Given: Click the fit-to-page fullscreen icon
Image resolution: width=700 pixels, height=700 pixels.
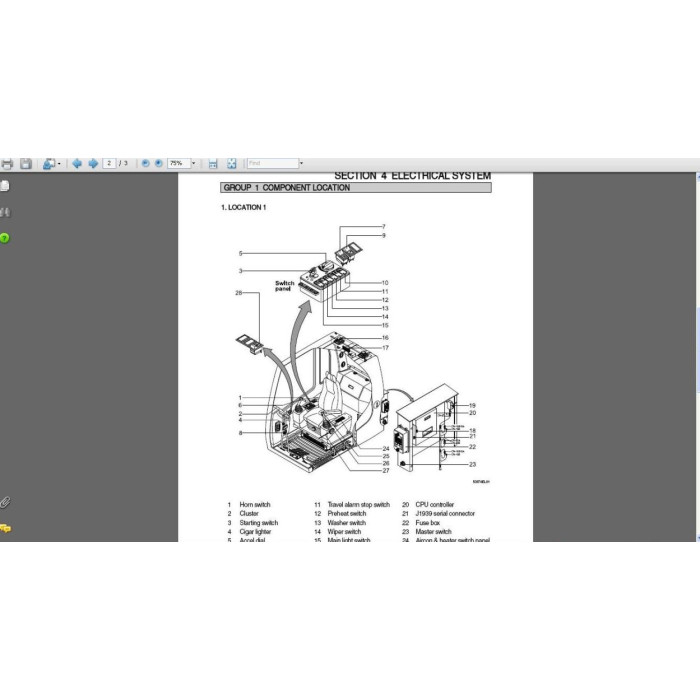Looking at the screenshot, I should coord(231,164).
